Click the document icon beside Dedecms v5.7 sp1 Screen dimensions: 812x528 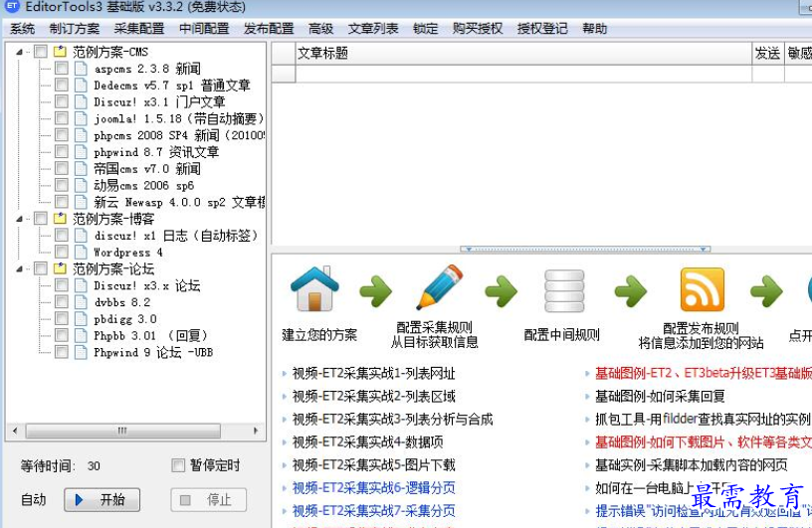tap(81, 85)
